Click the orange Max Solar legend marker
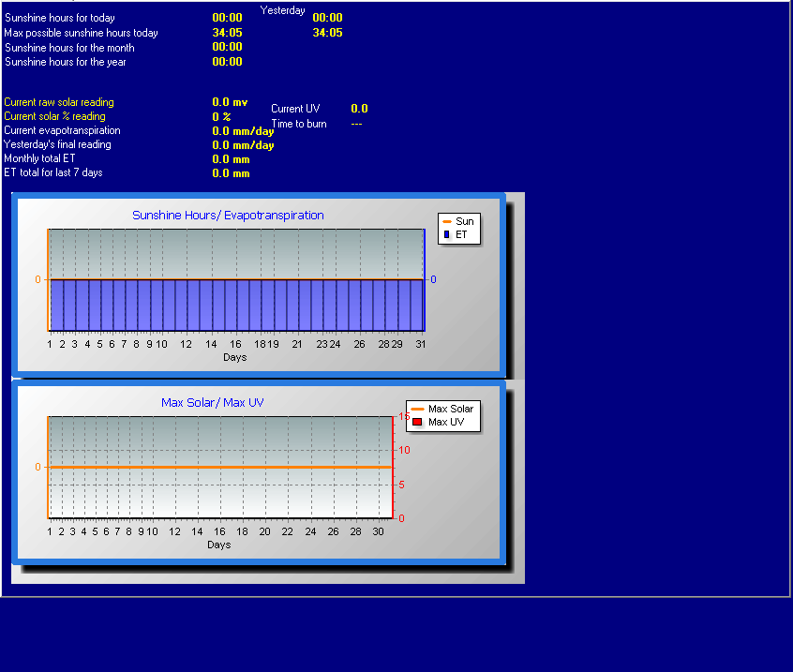Image resolution: width=793 pixels, height=672 pixels. pyautogui.click(x=417, y=409)
